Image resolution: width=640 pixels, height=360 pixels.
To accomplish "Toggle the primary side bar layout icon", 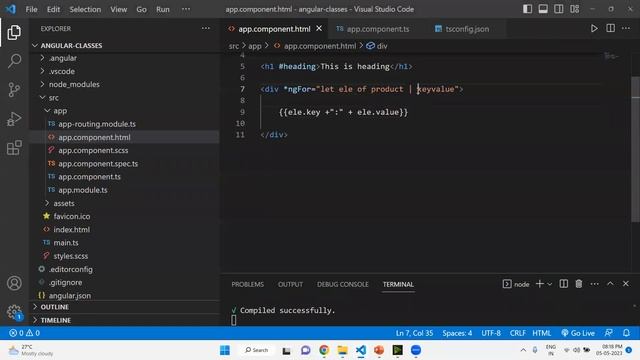I will tap(527, 9).
